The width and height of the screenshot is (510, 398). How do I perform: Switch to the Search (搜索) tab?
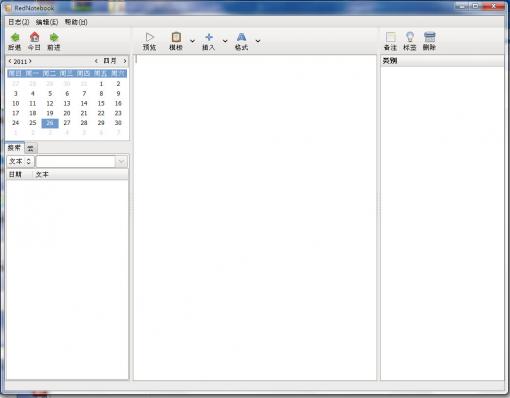pos(14,148)
